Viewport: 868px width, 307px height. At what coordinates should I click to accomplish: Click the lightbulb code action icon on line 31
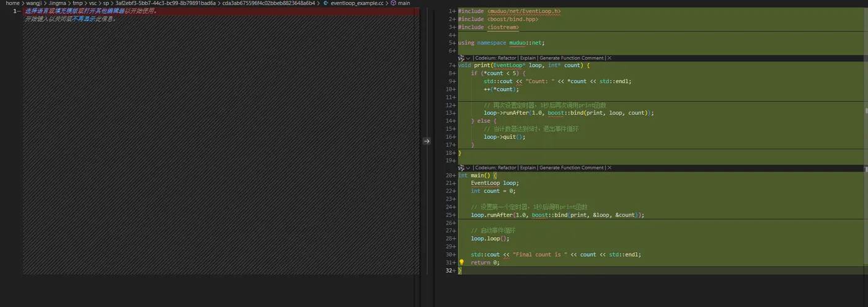point(461,262)
